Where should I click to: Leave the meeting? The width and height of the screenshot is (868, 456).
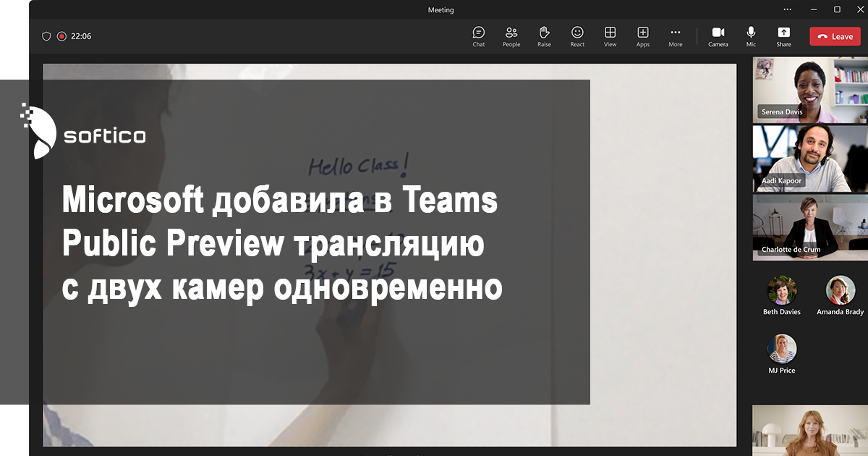tap(835, 36)
